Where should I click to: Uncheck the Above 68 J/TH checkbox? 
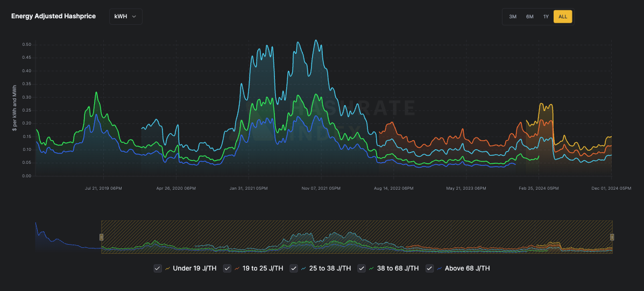(x=430, y=268)
